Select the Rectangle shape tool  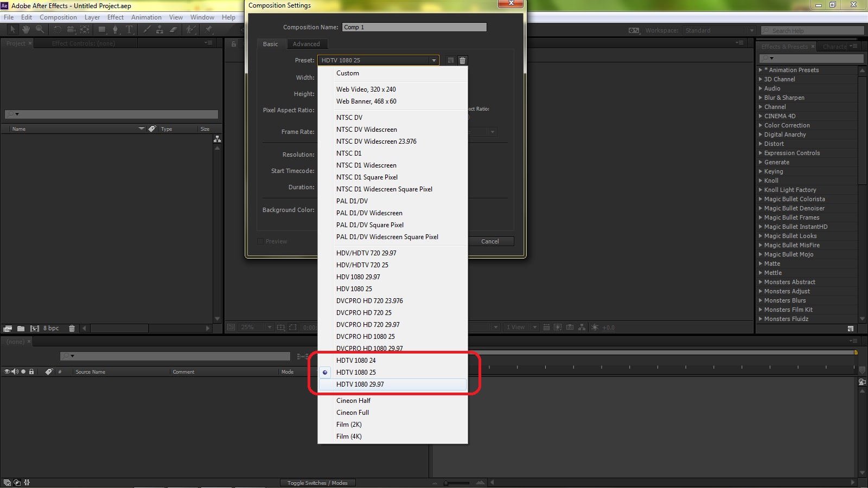tap(102, 30)
